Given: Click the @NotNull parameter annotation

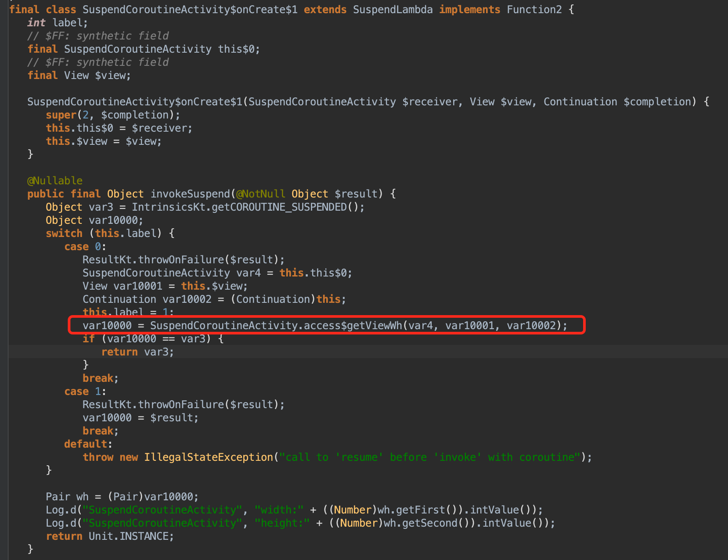Looking at the screenshot, I should pyautogui.click(x=261, y=194).
